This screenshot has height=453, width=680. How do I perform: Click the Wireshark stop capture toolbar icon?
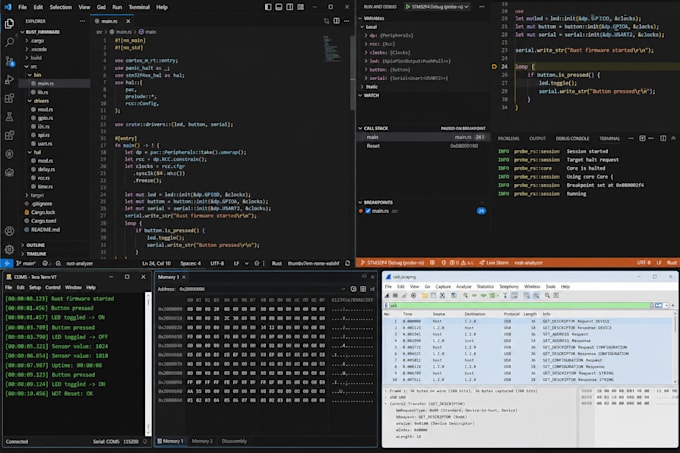coord(396,296)
